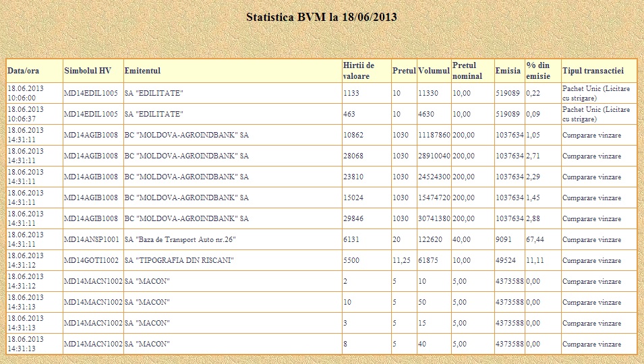Viewport: 644px width, 364px height.
Task: Select the percentage 1,05
Action: (533, 135)
